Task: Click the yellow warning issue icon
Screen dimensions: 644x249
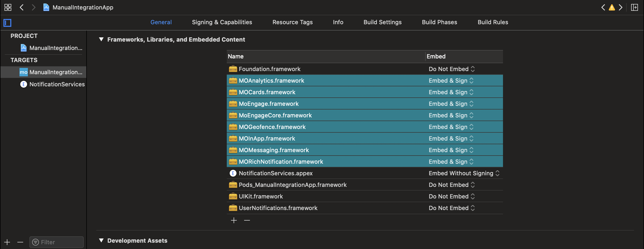Action: coord(612,7)
